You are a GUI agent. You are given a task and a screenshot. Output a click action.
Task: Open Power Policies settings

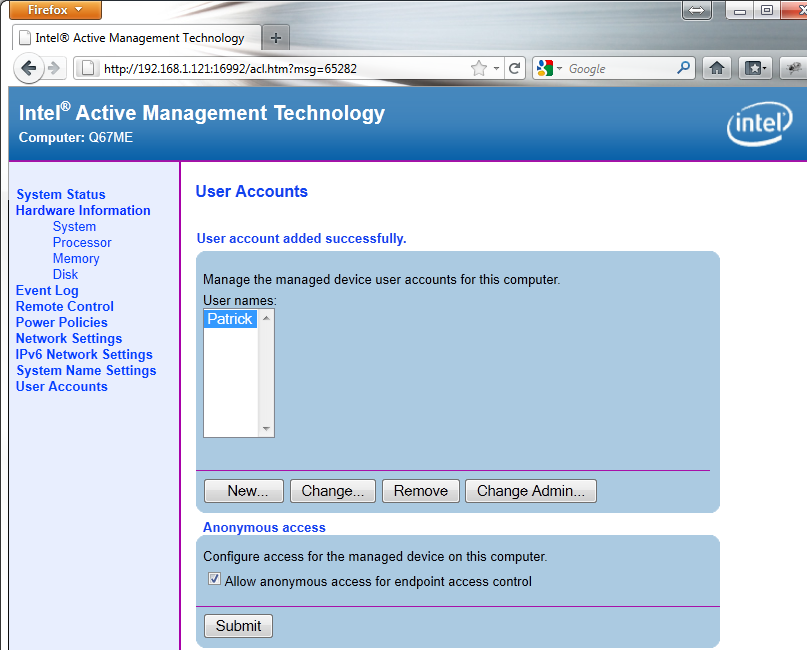pyautogui.click(x=61, y=323)
